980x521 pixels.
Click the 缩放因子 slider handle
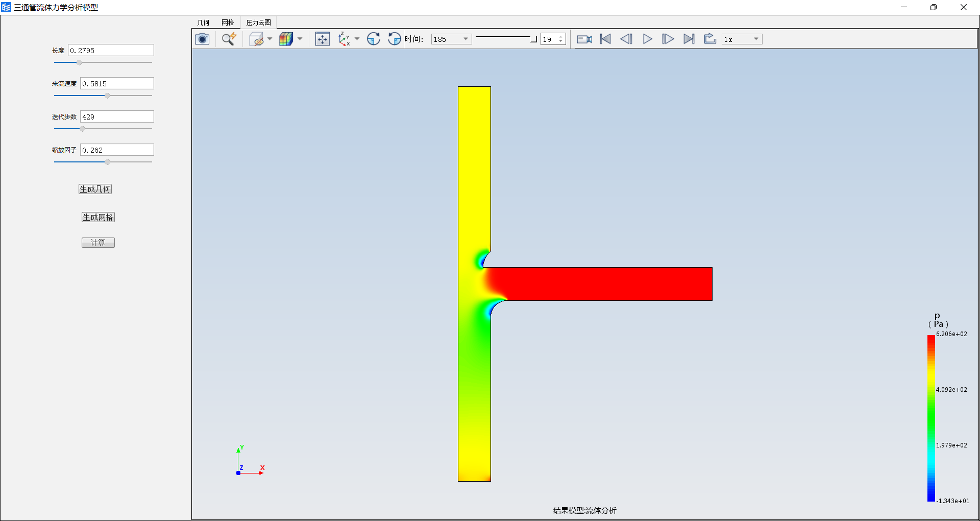(x=107, y=162)
